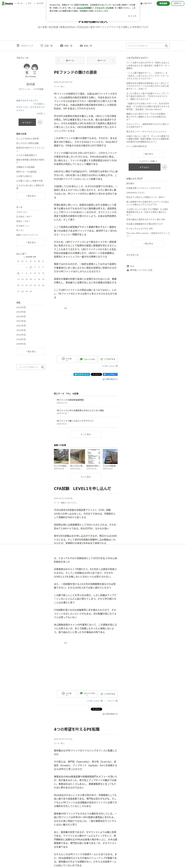Go to 次ページ (next page)
This screenshot has height=868, width=186.
102,61
